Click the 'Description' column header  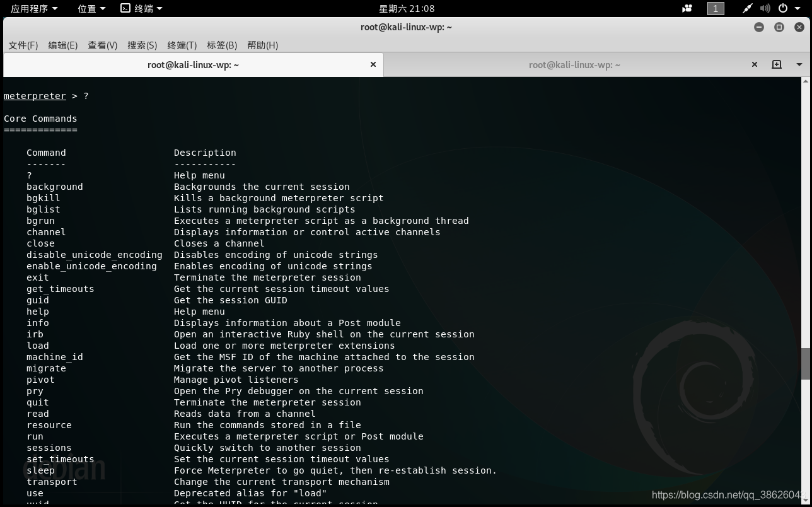205,153
